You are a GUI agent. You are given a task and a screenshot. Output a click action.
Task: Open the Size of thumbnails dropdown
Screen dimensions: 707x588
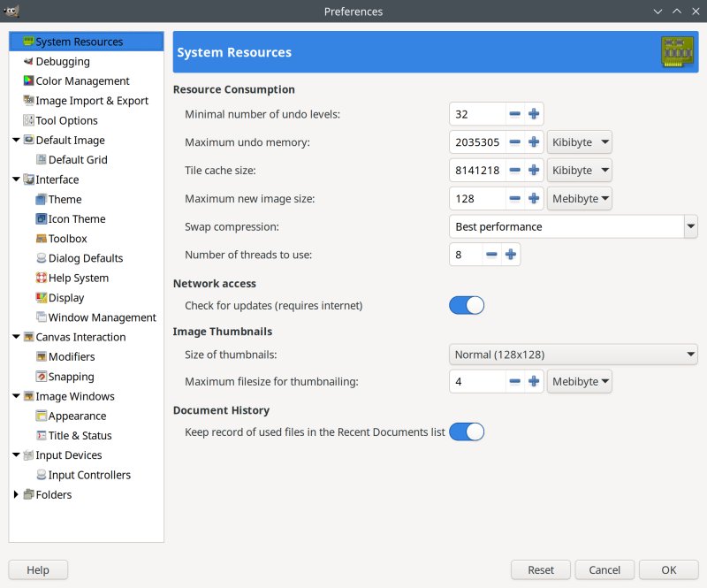click(x=573, y=355)
